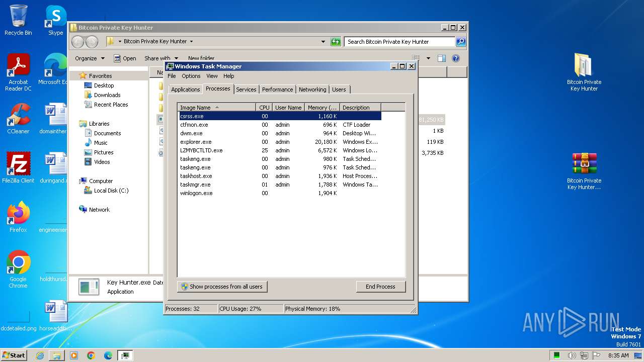
Task: Click the Chrome taskbar icon
Action: point(91,355)
